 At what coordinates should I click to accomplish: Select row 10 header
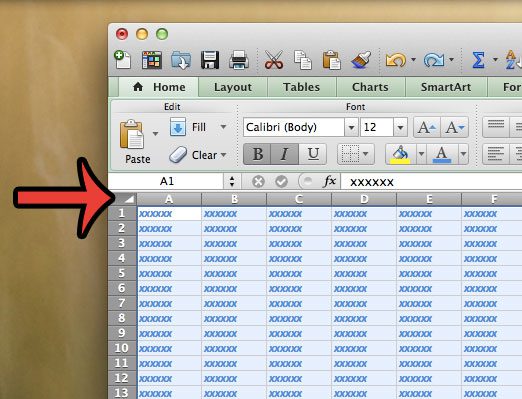coord(122,348)
